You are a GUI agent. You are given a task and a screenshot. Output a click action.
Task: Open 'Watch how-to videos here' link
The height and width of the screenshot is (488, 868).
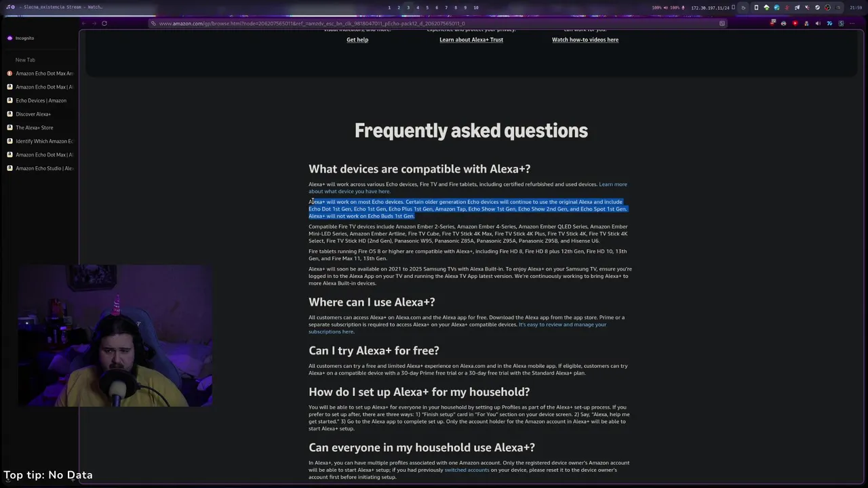click(x=585, y=39)
